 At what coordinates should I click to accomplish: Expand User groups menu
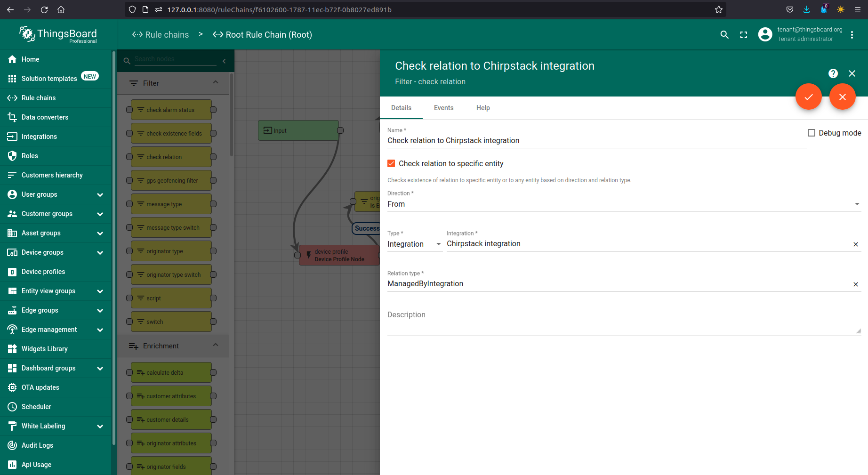pyautogui.click(x=100, y=194)
